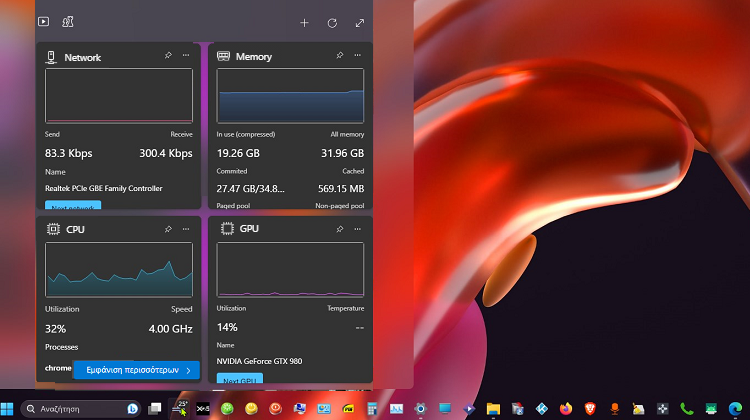Click the CPU widget chip icon
Viewport: 750px width, 420px height.
tap(53, 229)
